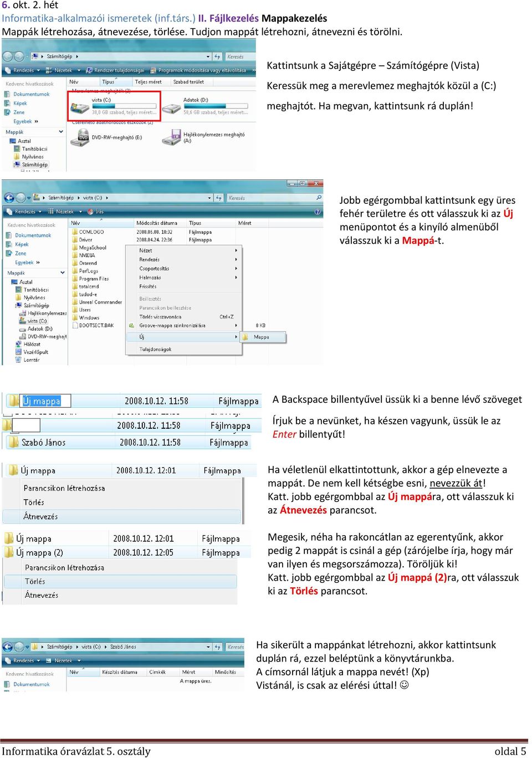Select the COMLOGO folder icon
Screen dimensions: 532x759
[x=74, y=232]
